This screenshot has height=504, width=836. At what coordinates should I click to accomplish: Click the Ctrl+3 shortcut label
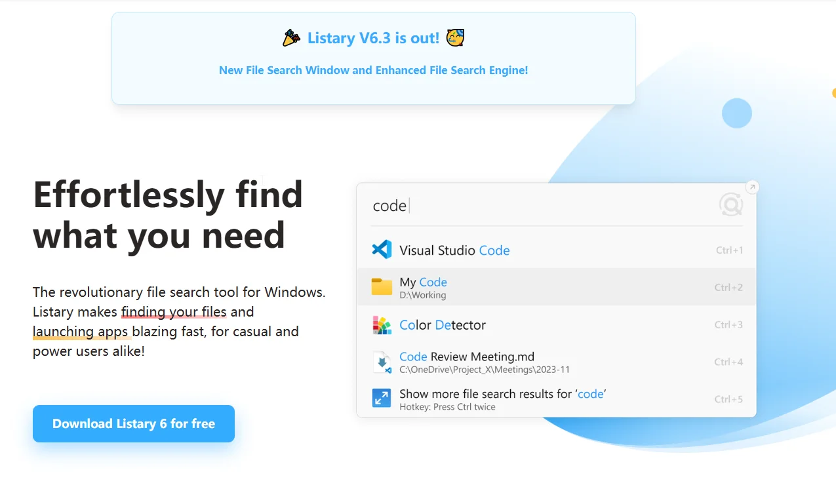pos(729,324)
